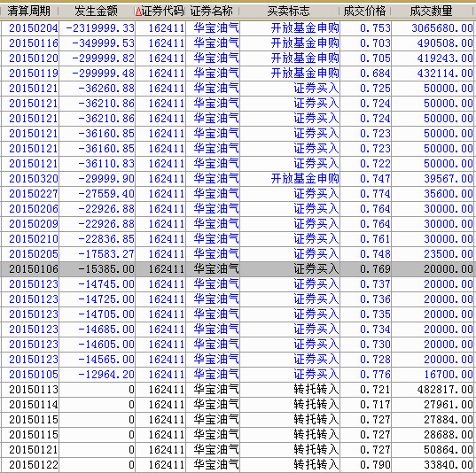This screenshot has width=476, height=473.
Task: Click amount -27559.40
Action: [106, 194]
